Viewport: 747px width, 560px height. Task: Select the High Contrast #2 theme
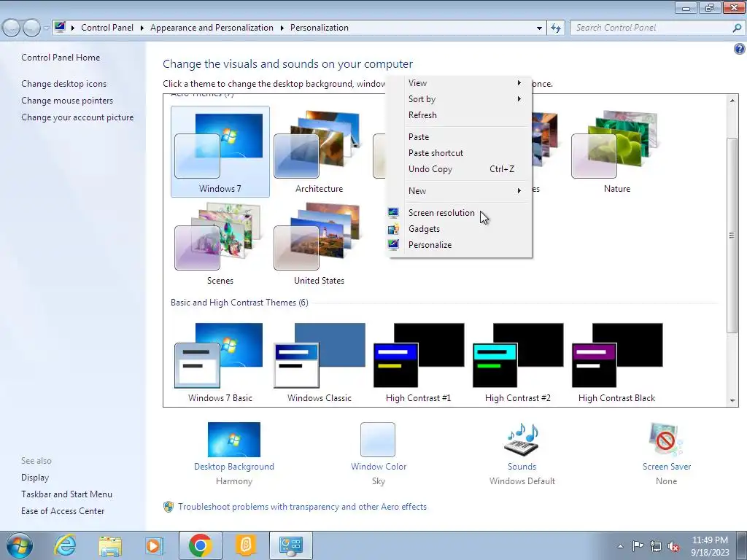point(518,363)
